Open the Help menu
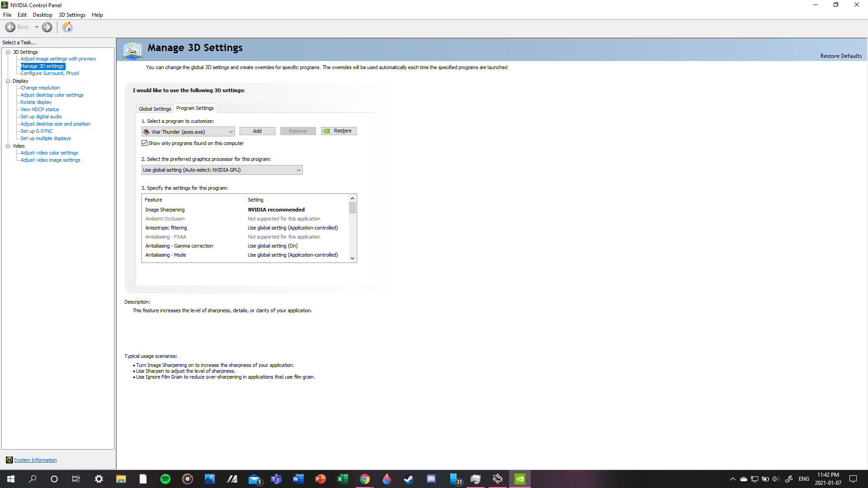The image size is (868, 488). [x=97, y=15]
